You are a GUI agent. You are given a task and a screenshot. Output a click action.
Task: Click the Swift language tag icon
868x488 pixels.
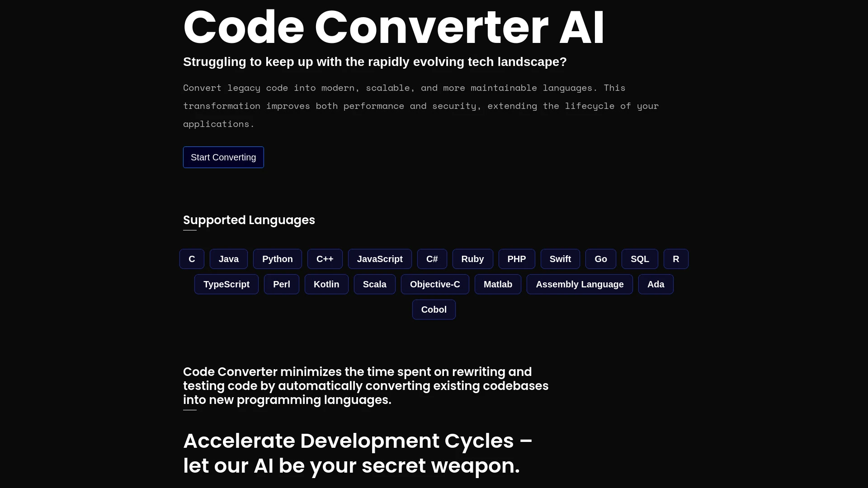click(561, 259)
